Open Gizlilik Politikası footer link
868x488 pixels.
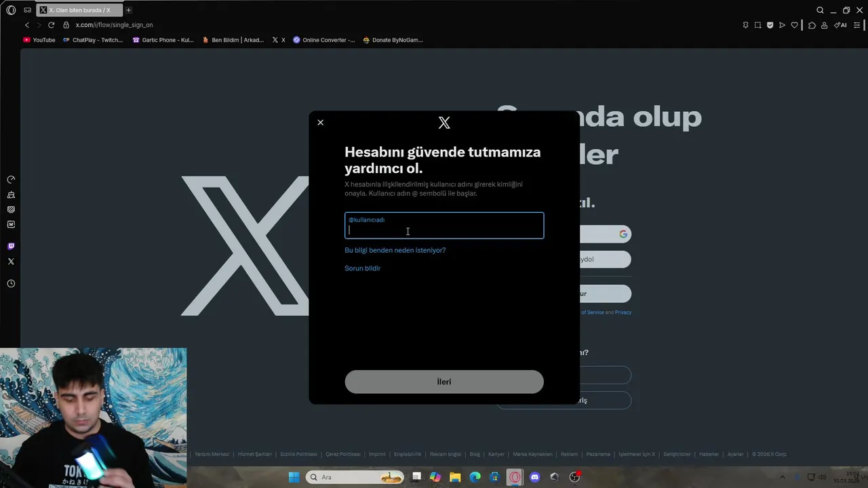point(298,454)
